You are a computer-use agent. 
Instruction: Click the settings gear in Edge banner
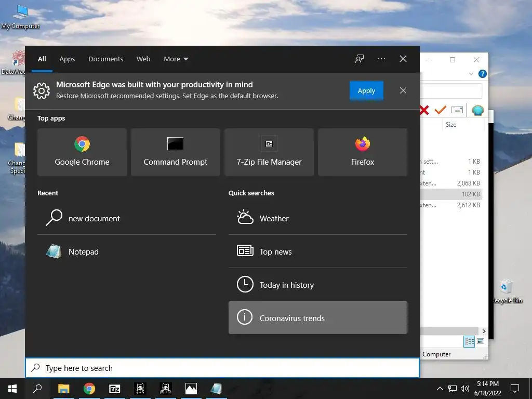(42, 90)
